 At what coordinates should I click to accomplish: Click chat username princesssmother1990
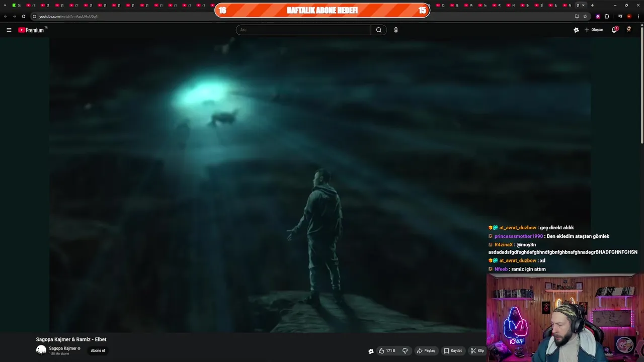point(519,236)
